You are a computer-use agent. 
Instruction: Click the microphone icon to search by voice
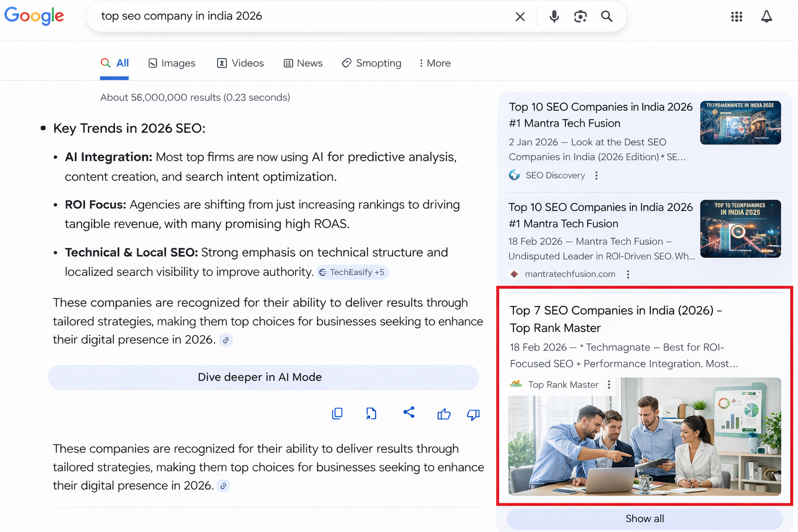pyautogui.click(x=554, y=16)
